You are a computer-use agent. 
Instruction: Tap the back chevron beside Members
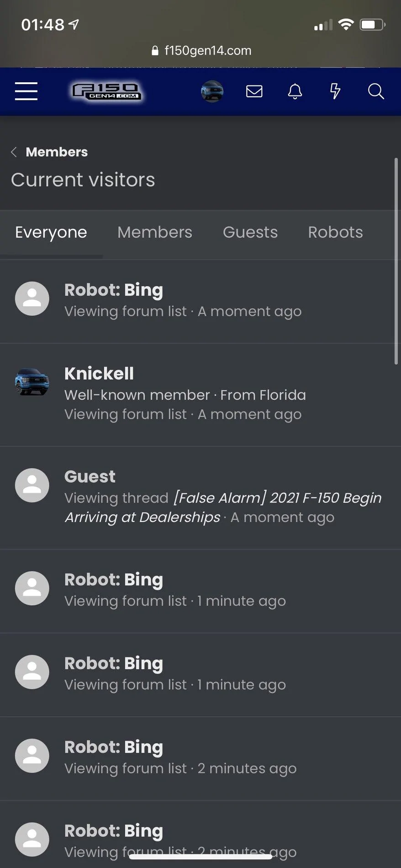pos(14,152)
